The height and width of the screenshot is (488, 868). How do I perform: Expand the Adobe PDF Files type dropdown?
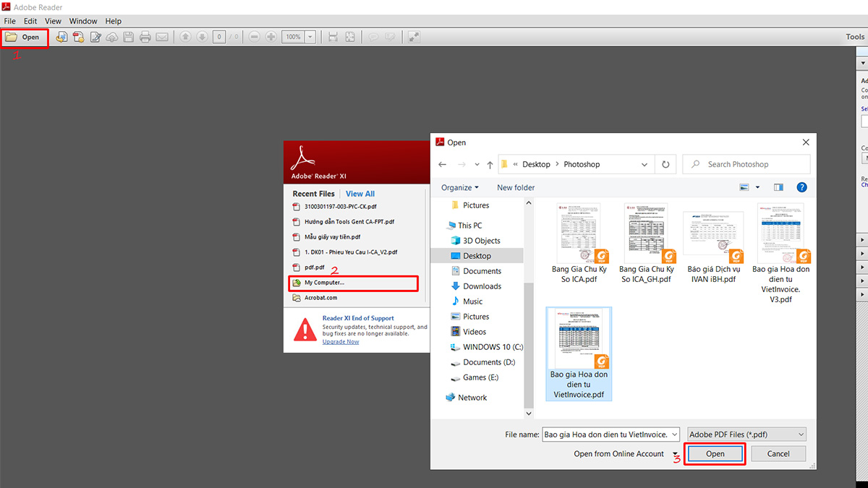(x=801, y=435)
